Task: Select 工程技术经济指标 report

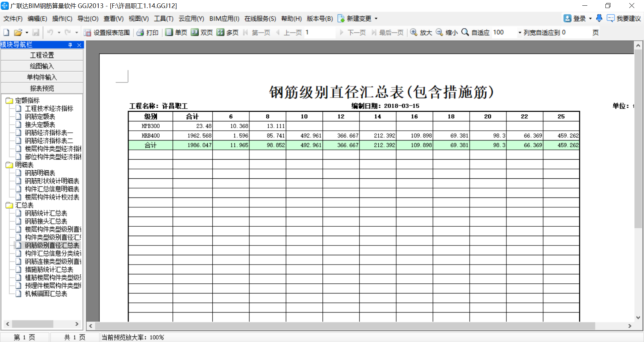Action: tap(49, 109)
